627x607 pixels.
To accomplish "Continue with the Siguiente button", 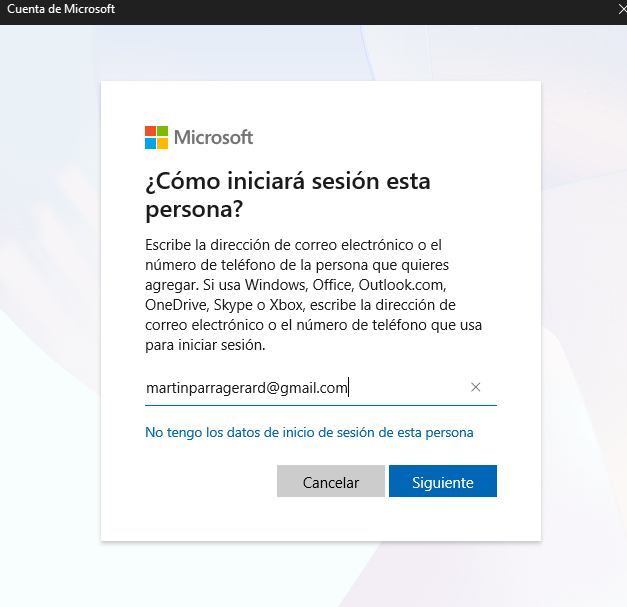I will click(x=442, y=481).
